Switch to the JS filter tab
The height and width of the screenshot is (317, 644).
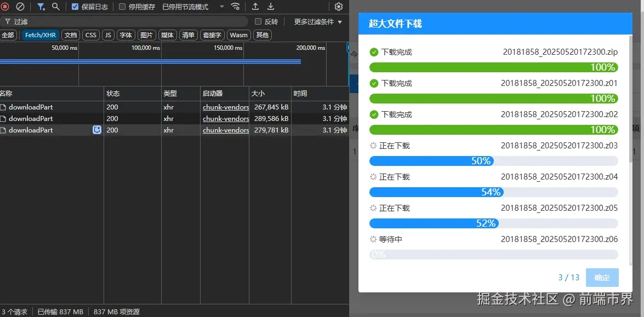pyautogui.click(x=107, y=34)
